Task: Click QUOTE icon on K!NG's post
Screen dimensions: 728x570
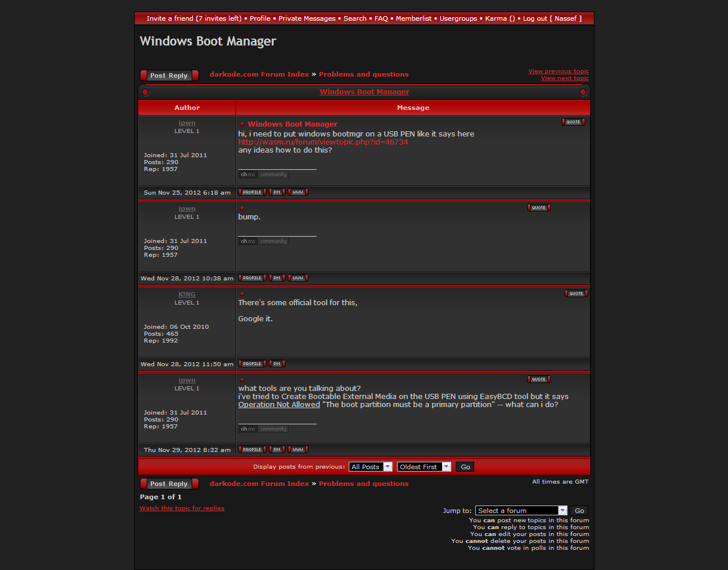Action: coord(575,294)
